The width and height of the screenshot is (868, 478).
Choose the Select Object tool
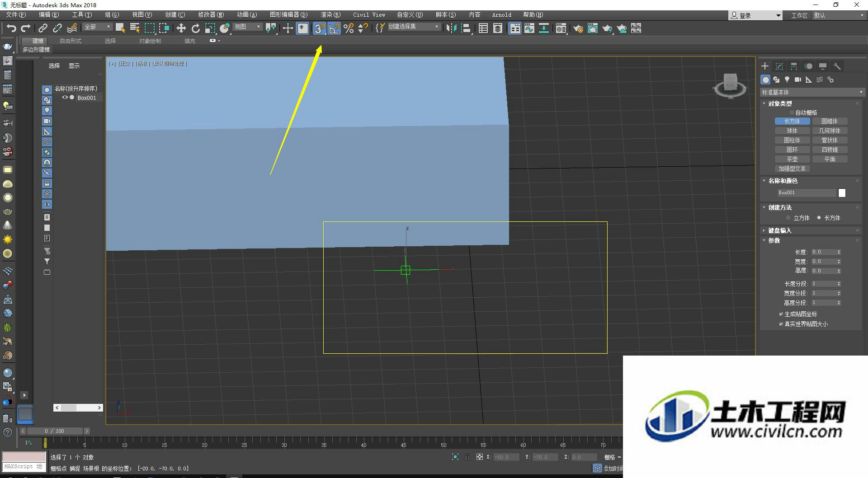pos(120,28)
